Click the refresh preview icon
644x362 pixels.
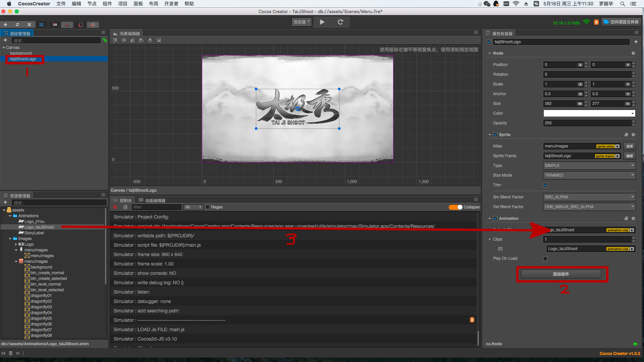(340, 22)
